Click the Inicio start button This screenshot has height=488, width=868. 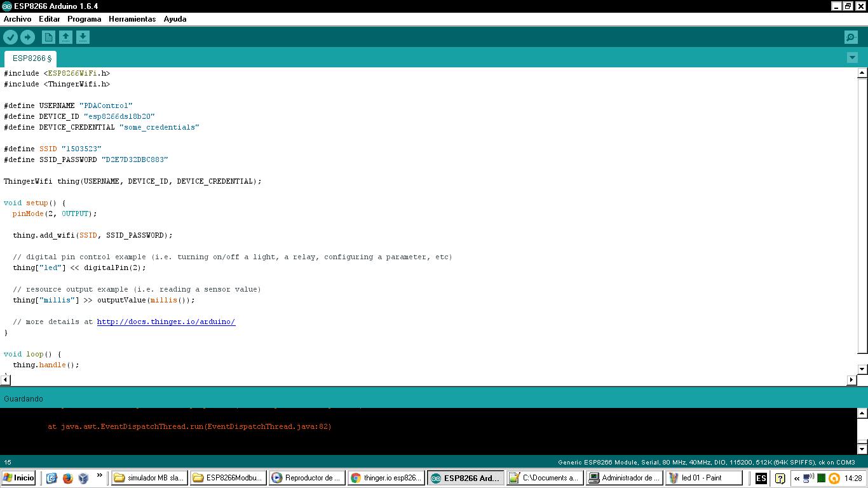(19, 478)
